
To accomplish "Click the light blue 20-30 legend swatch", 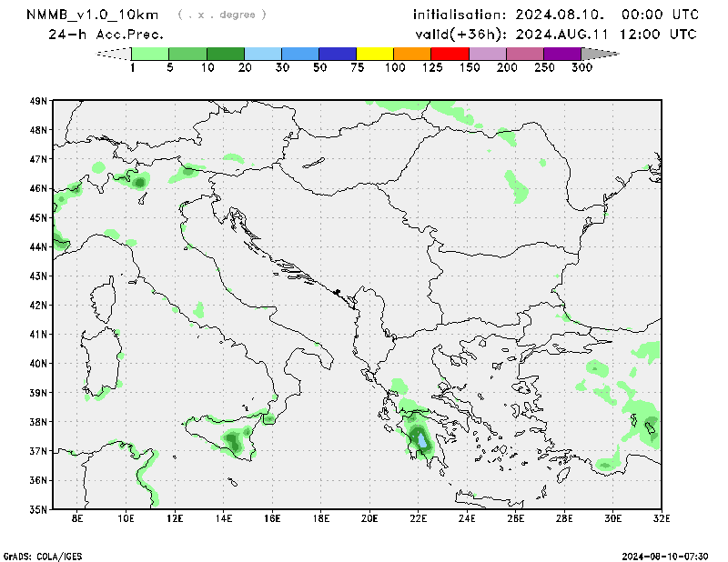I will coord(263,55).
